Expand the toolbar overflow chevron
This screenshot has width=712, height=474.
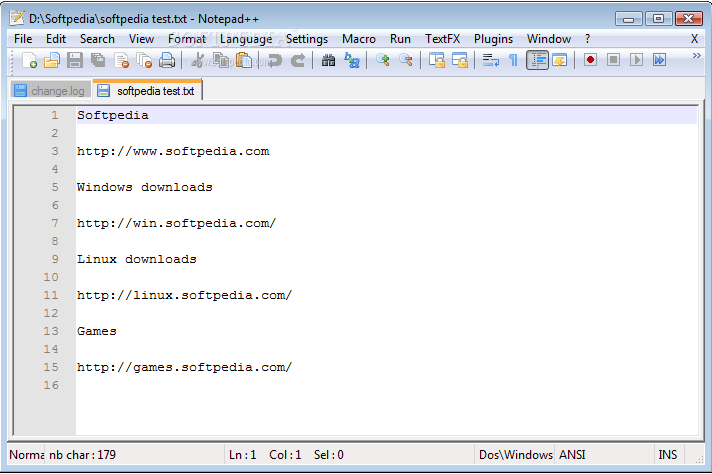[x=697, y=55]
